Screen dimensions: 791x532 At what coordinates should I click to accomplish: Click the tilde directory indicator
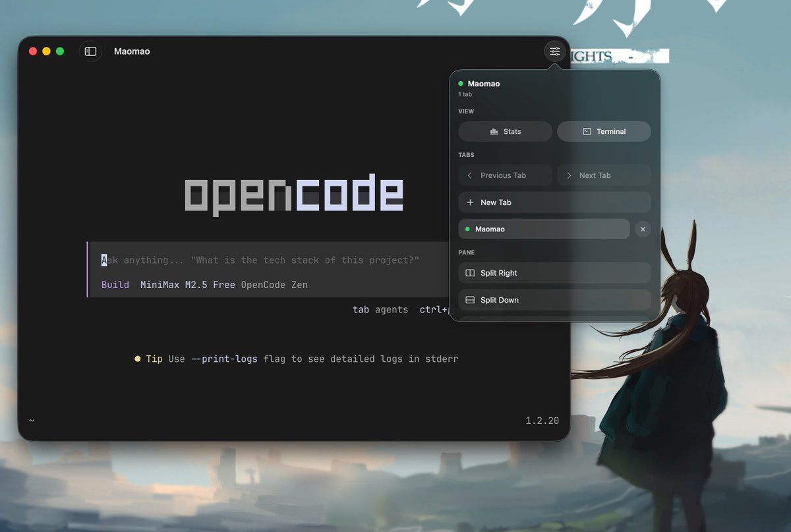[x=32, y=421]
